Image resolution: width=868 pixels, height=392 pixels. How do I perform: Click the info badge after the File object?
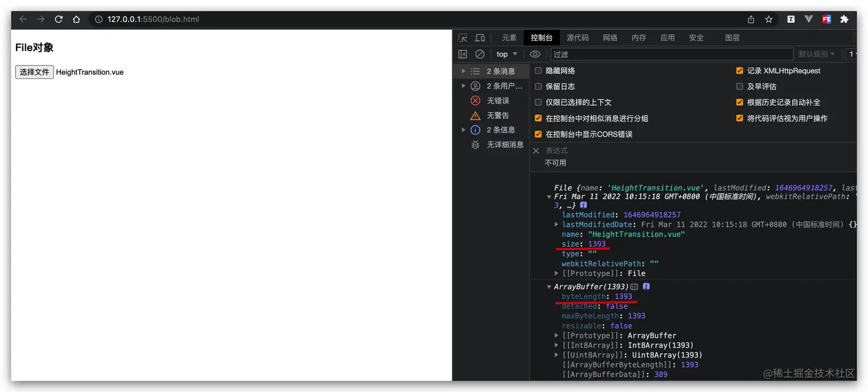583,205
